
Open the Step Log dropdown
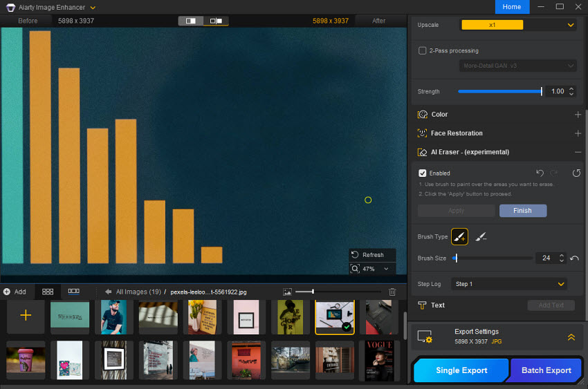tap(508, 284)
